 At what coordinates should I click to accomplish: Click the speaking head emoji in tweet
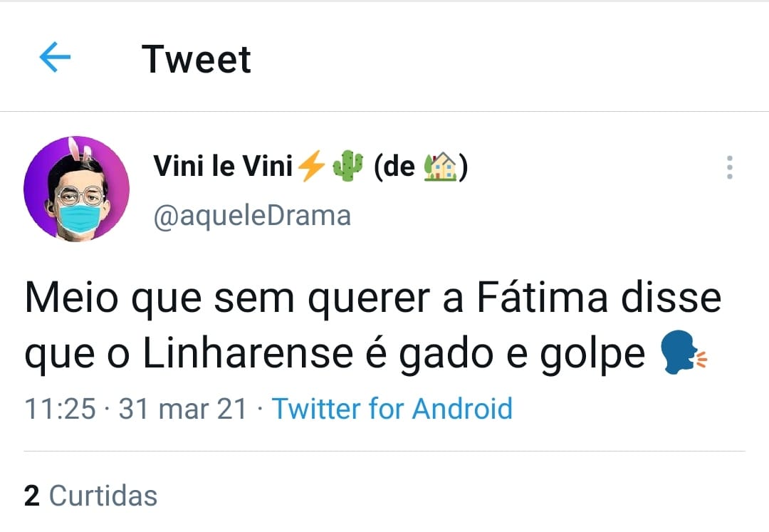tap(684, 354)
